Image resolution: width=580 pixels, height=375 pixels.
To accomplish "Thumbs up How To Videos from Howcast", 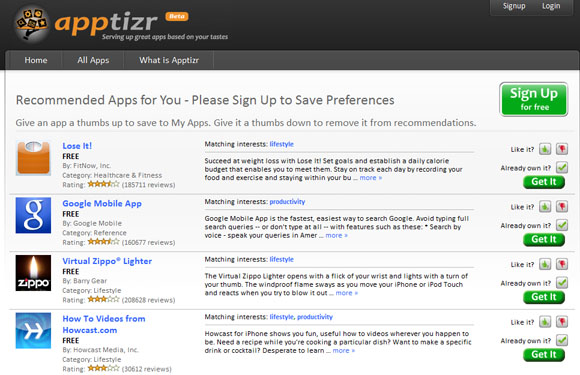I will [x=545, y=322].
